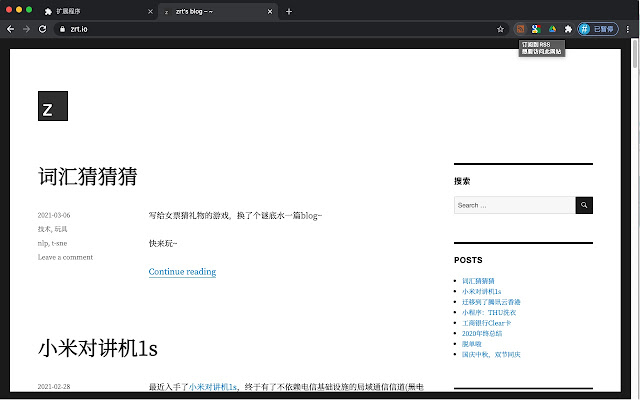
Task: Open the 玩具 category link
Action: pos(61,229)
